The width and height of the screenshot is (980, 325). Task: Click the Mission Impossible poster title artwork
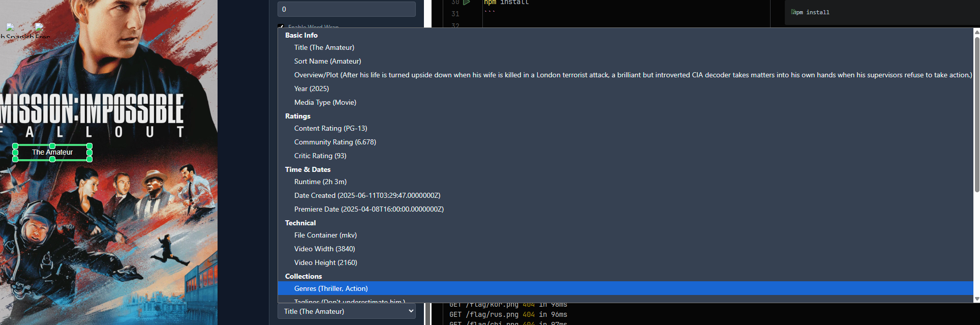(91, 115)
